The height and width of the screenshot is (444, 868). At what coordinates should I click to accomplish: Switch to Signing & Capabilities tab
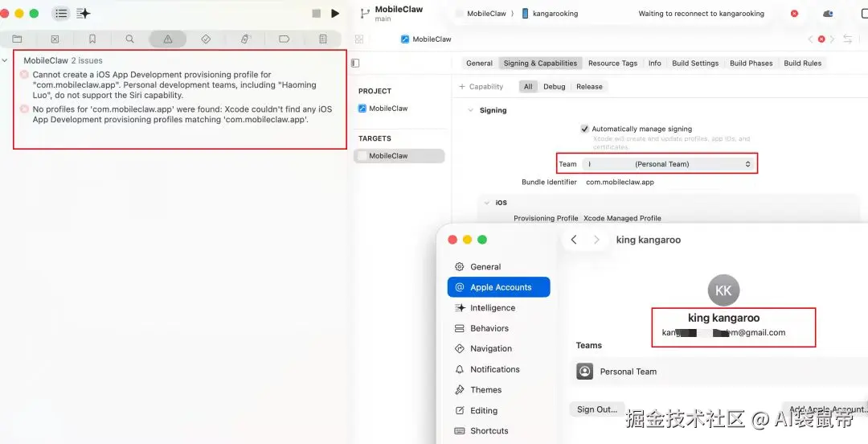[540, 64]
